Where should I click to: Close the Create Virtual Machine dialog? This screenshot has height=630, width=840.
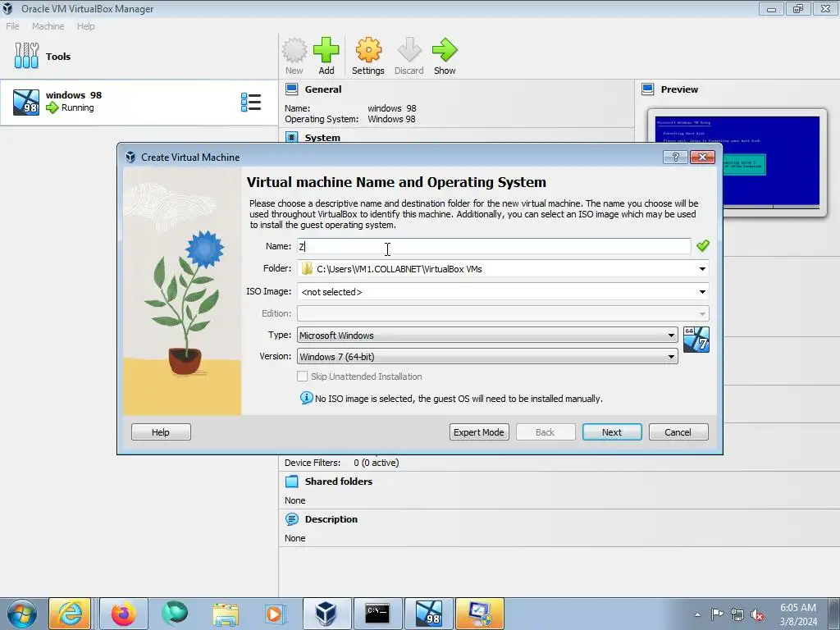702,157
